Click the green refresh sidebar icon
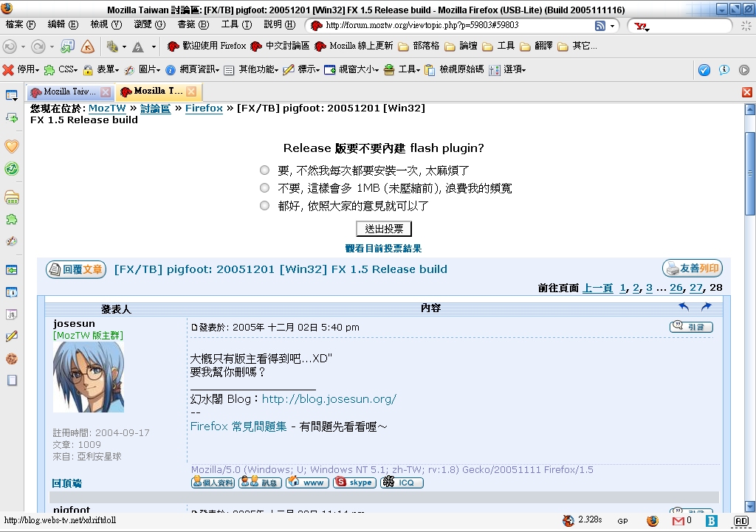Viewport: 756px width, 532px height. pos(12,169)
